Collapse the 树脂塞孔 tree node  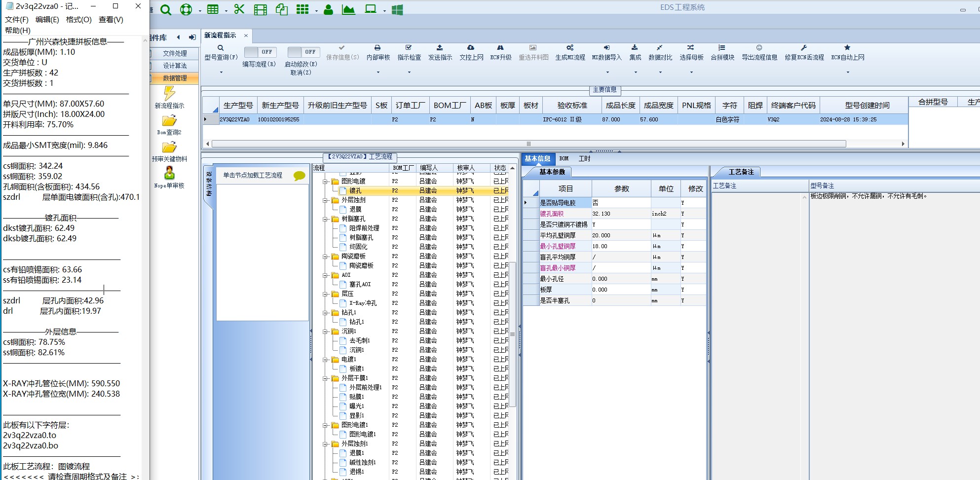(325, 219)
